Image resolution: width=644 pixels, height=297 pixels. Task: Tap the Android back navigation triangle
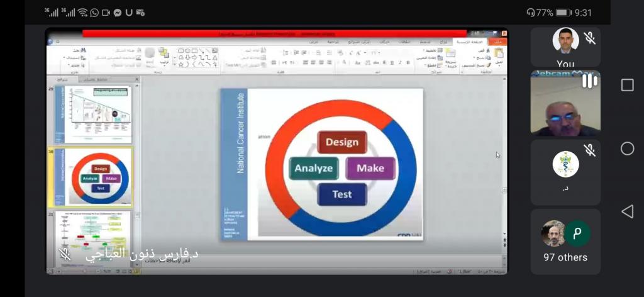pos(627,211)
